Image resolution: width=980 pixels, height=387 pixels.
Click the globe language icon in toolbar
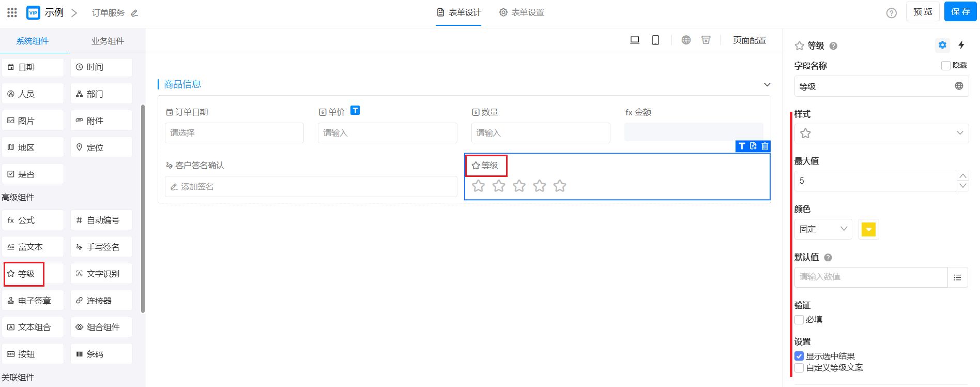point(686,40)
